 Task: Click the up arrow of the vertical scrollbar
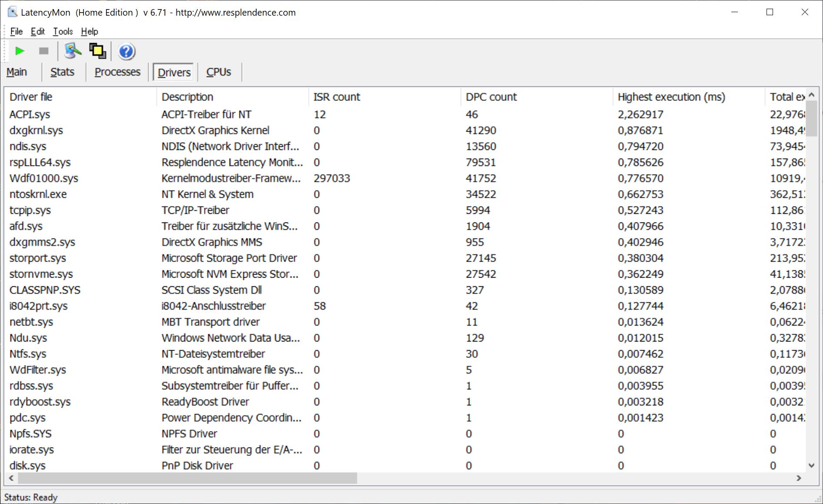(x=811, y=94)
